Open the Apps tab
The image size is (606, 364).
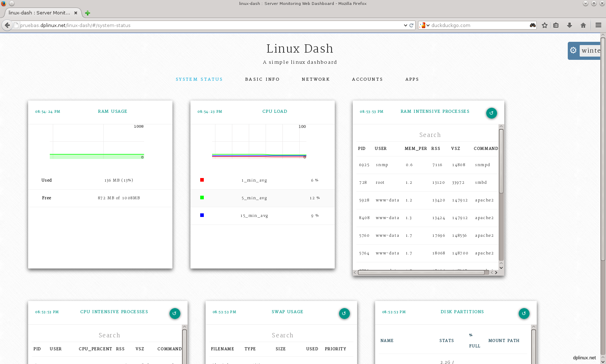pyautogui.click(x=412, y=79)
